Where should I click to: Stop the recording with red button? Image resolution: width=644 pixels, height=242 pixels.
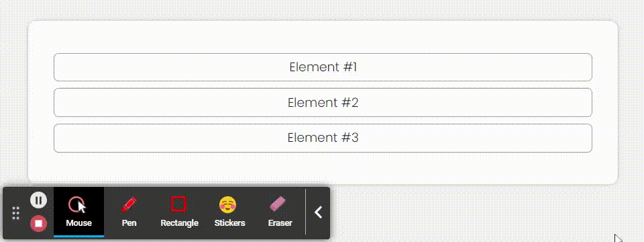click(39, 223)
